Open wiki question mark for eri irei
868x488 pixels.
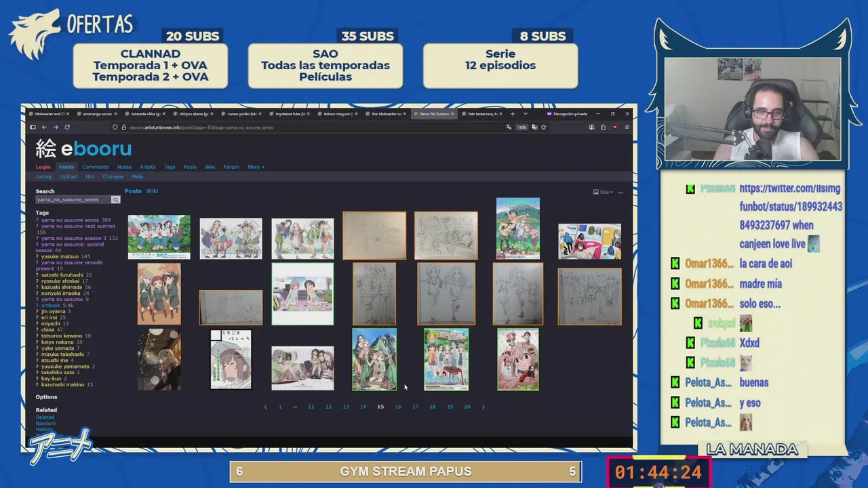click(x=37, y=318)
